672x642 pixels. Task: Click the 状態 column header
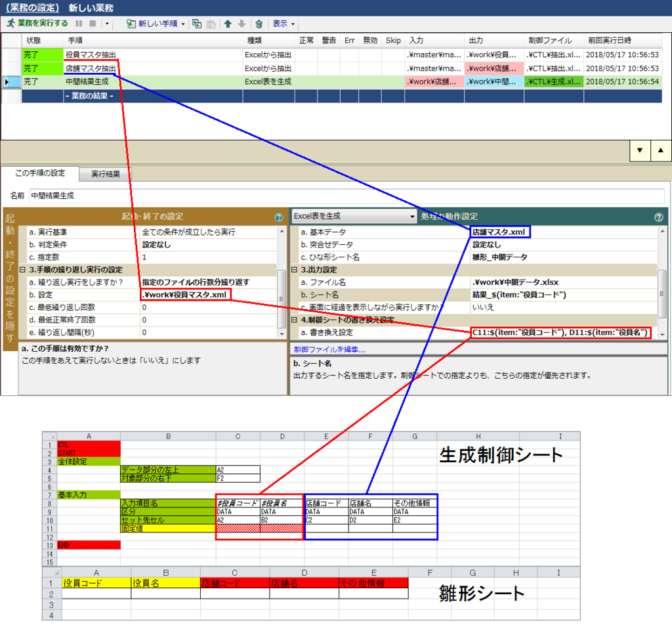(43, 40)
